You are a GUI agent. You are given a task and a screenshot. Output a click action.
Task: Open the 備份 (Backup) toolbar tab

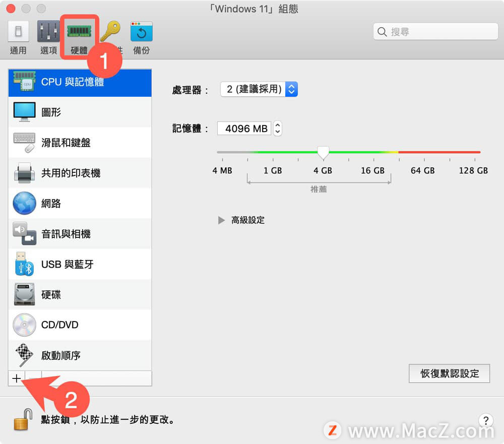[x=142, y=38]
